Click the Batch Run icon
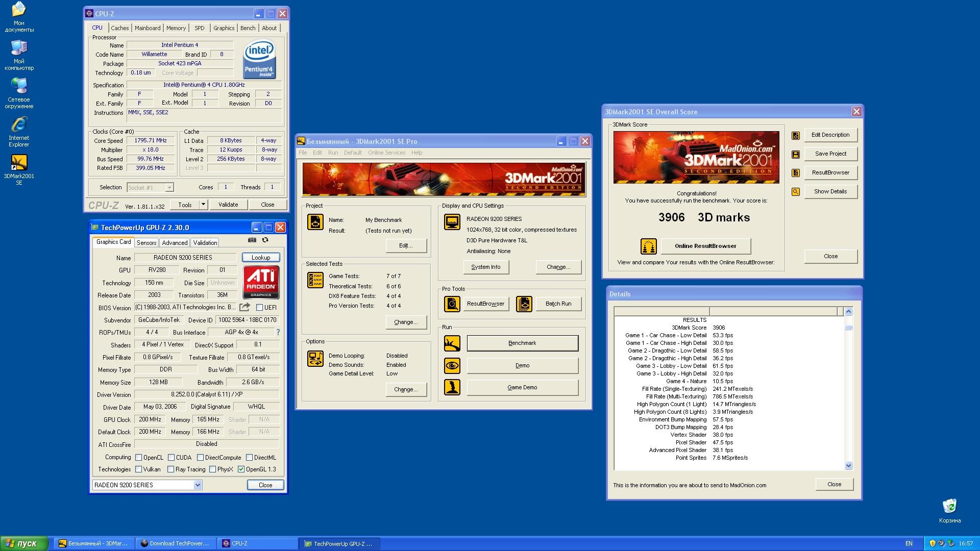 (524, 304)
